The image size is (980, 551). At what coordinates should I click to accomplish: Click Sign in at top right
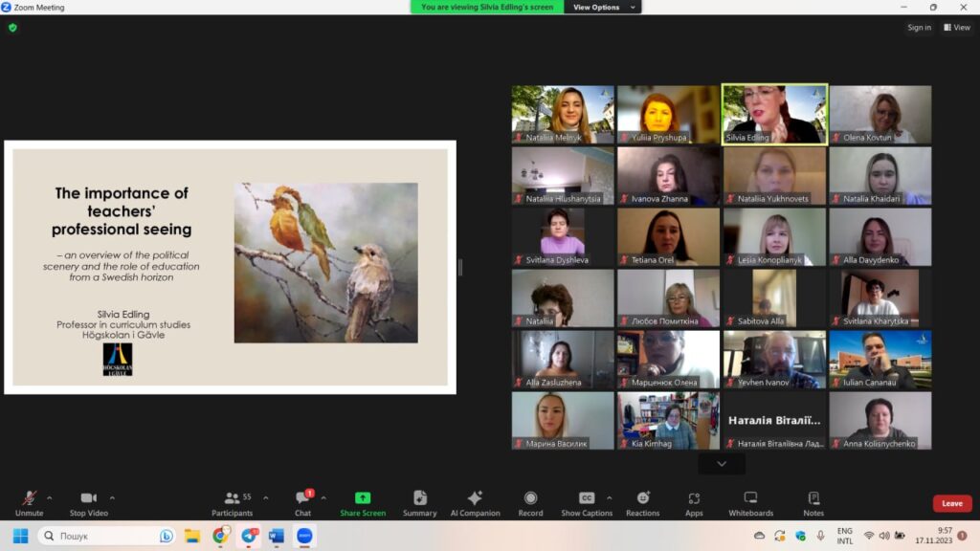919,28
